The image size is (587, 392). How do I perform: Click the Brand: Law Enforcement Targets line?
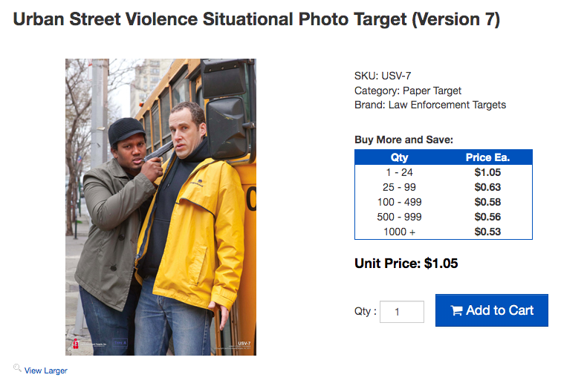pos(430,105)
